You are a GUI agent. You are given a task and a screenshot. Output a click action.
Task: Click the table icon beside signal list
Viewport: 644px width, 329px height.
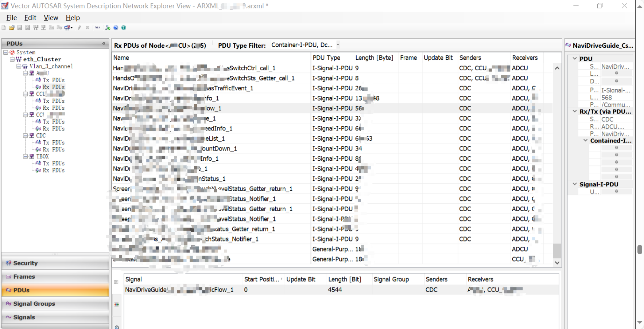tap(116, 282)
